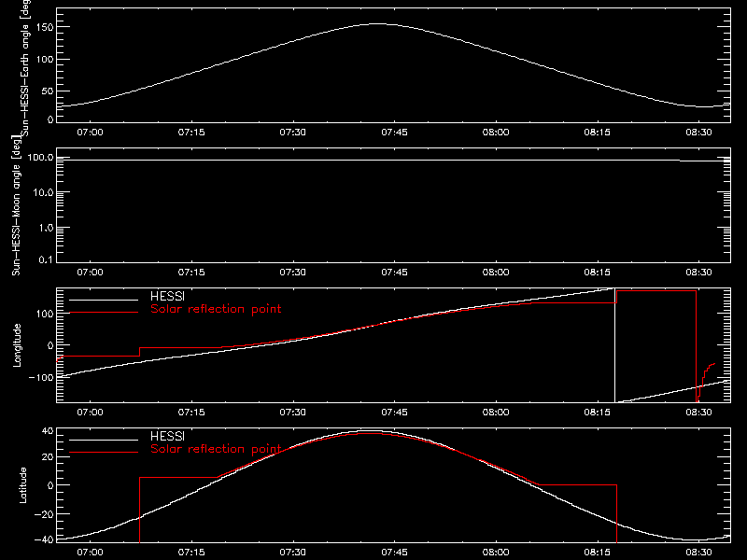Viewport: 747px width, 560px height.
Task: Click the 50 tick label on Earth angle plot
Action: [48, 91]
